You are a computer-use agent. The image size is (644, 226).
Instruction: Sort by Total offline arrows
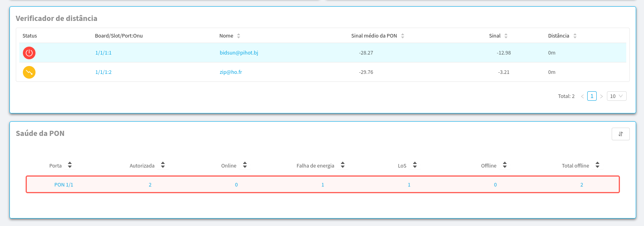point(597,165)
